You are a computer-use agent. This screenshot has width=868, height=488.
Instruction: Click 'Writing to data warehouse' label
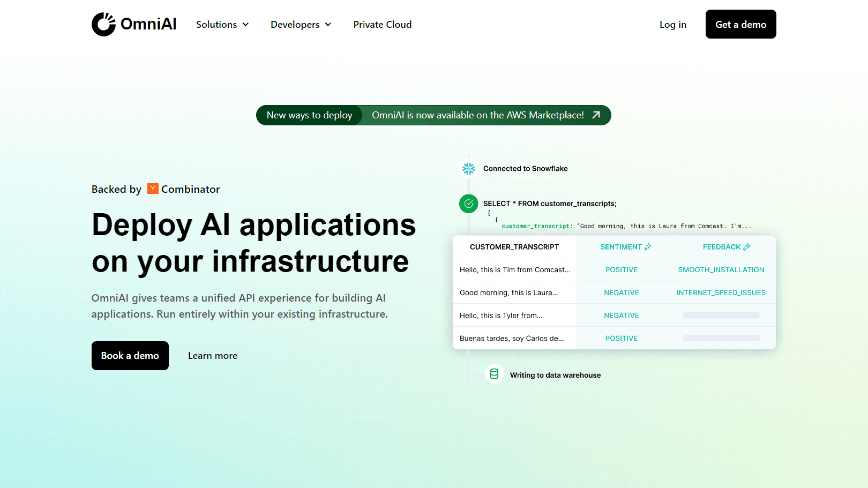(555, 375)
